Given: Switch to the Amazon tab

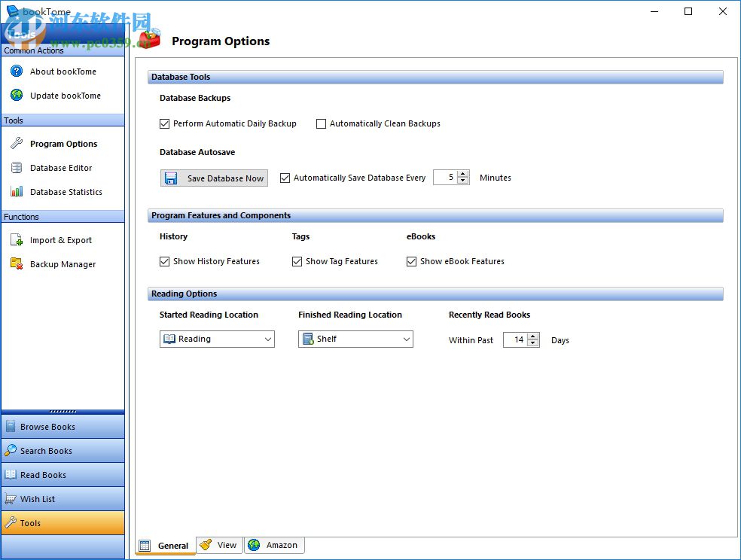Looking at the screenshot, I should 274,545.
